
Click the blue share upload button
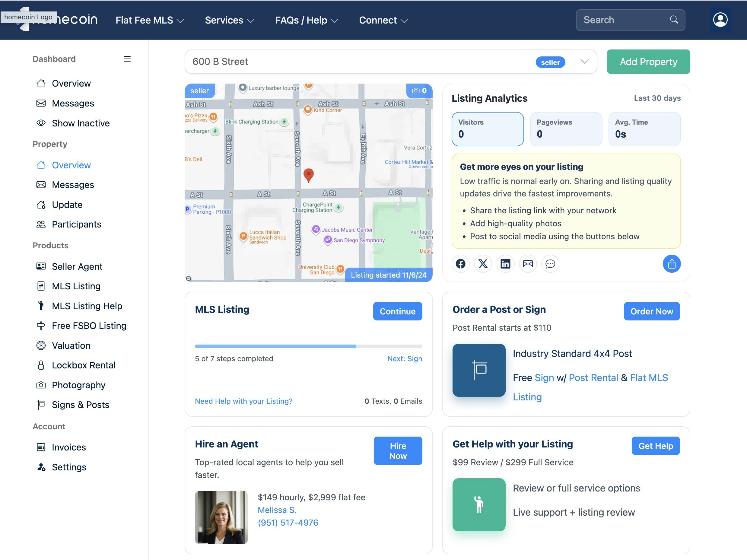pyautogui.click(x=672, y=264)
